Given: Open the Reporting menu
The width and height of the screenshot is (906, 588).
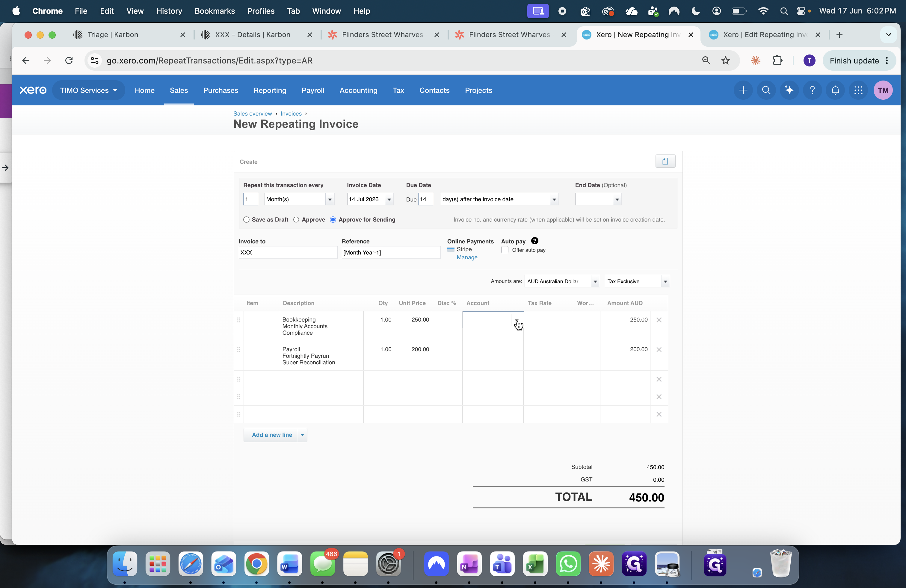Looking at the screenshot, I should coord(270,90).
